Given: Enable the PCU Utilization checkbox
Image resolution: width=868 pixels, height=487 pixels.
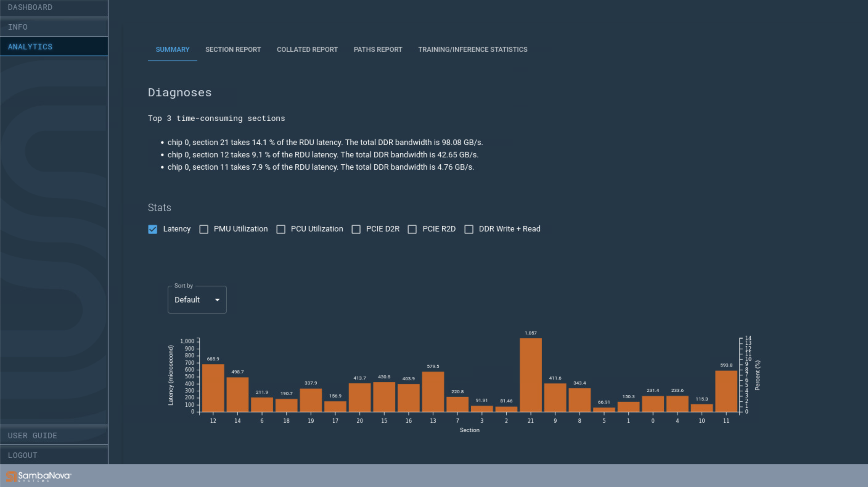Looking at the screenshot, I should [x=281, y=229].
